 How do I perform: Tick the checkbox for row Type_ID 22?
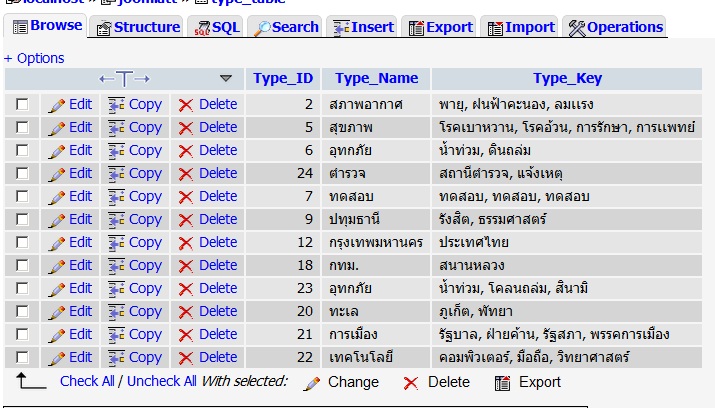[22, 357]
